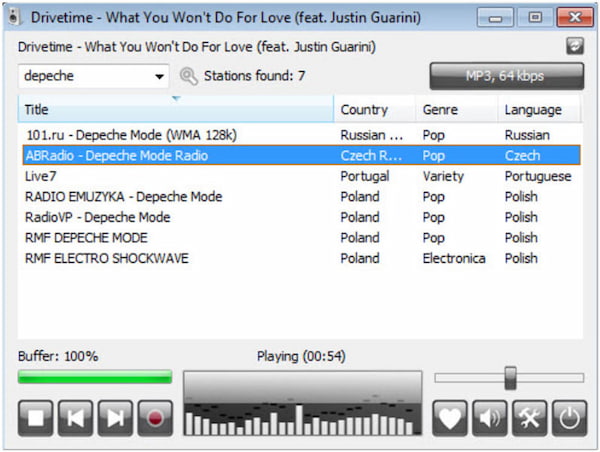The width and height of the screenshot is (600, 452).
Task: Click the refresh icon beside the song title
Action: tap(575, 46)
